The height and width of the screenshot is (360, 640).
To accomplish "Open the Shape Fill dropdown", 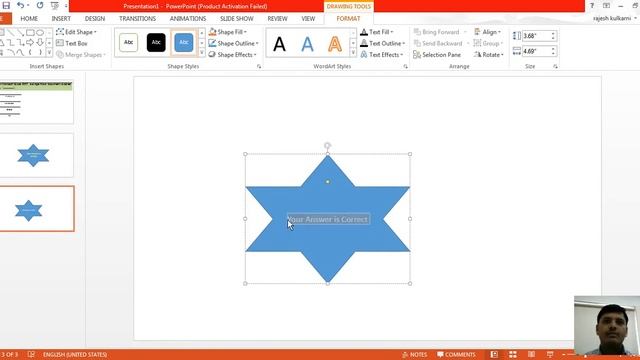I will point(228,32).
